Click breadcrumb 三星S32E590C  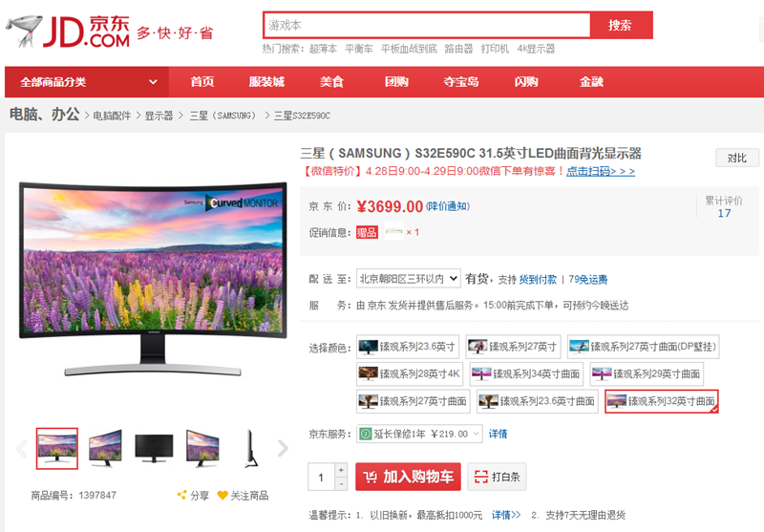[x=302, y=116]
